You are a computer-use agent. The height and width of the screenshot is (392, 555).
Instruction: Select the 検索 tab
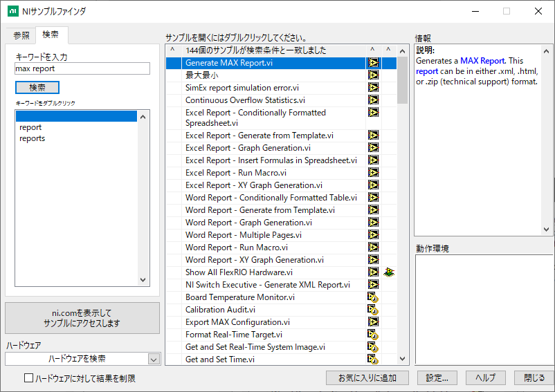(x=51, y=35)
